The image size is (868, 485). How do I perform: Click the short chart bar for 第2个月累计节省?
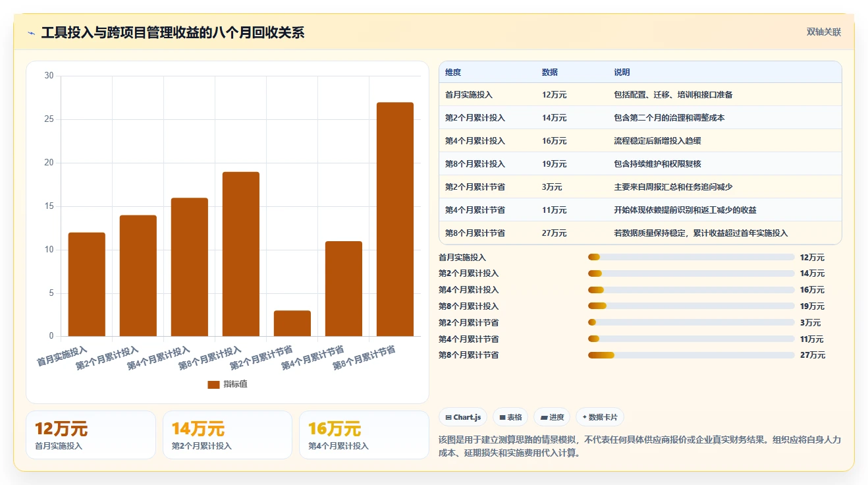coord(292,324)
